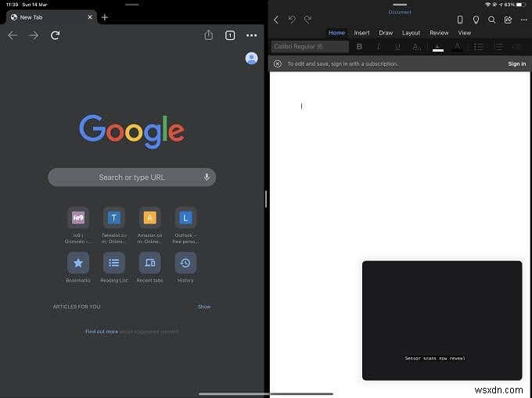This screenshot has width=532, height=398.
Task: Open the Calibri Regular font picker
Action: point(310,47)
